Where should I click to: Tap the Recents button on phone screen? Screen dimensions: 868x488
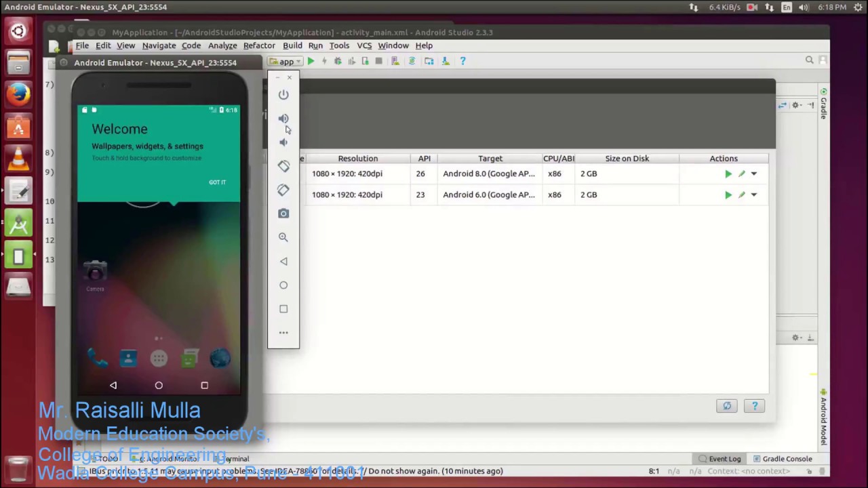coord(204,385)
